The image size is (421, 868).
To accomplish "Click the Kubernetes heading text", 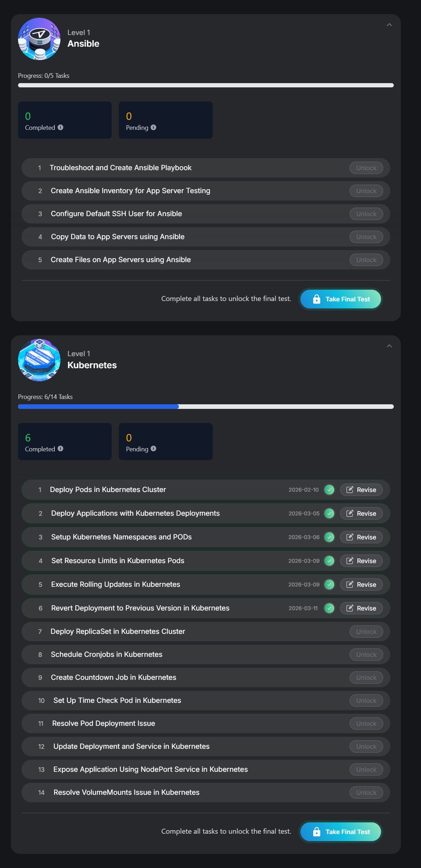I will [92, 365].
